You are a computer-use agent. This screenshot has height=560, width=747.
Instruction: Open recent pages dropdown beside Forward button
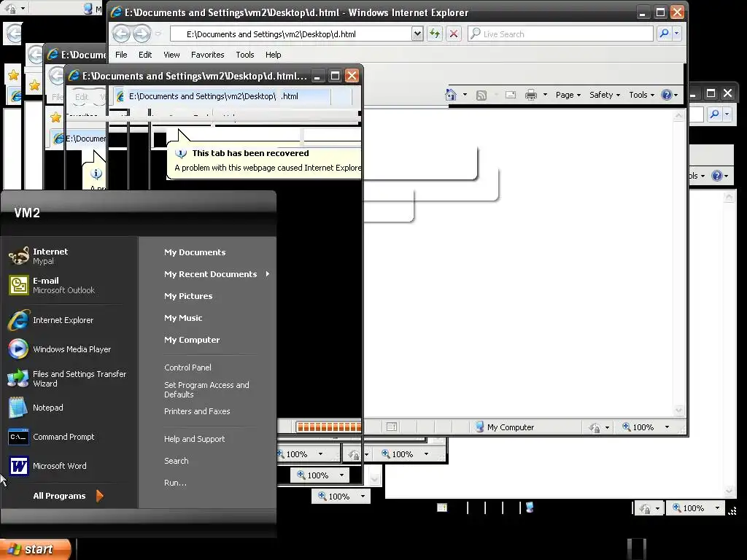pos(158,34)
